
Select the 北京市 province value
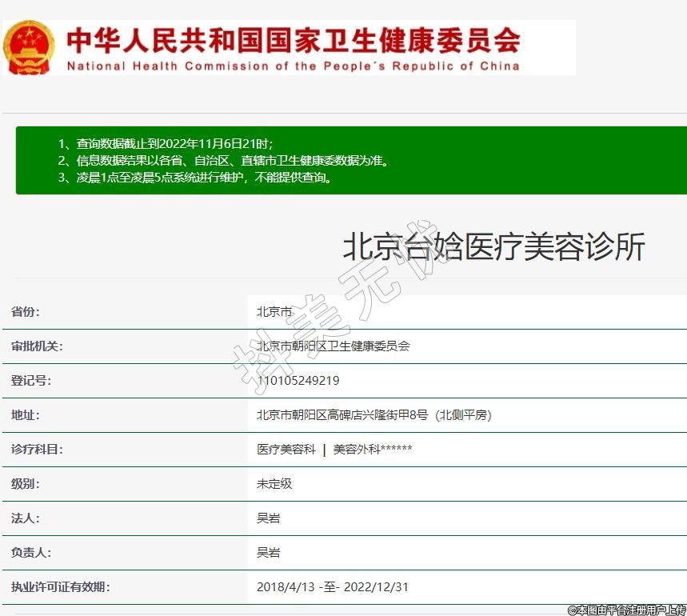pos(274,312)
